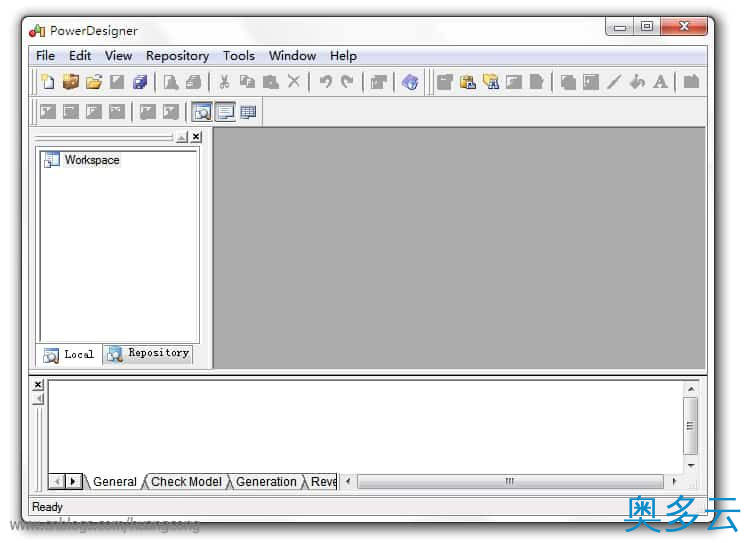Click the output tabs scroll left arrow
751x543 pixels.
click(x=57, y=481)
